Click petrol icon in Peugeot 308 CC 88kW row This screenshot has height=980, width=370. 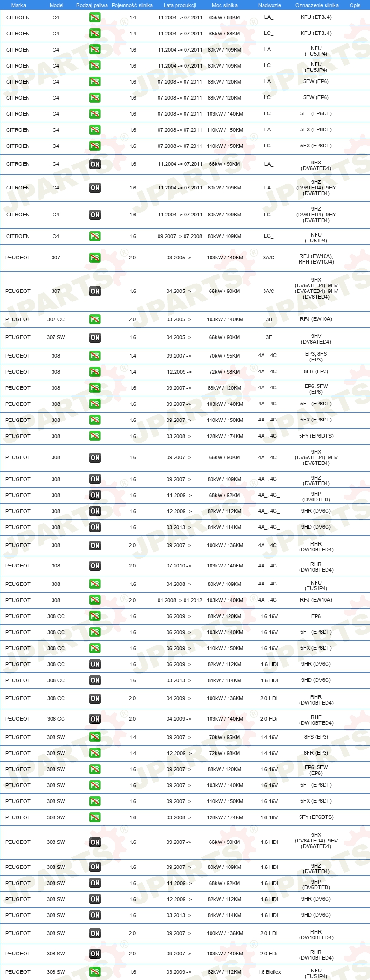coord(95,617)
